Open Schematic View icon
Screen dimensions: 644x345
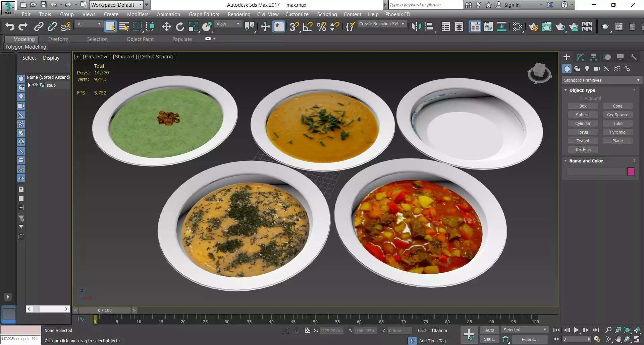(x=502, y=27)
